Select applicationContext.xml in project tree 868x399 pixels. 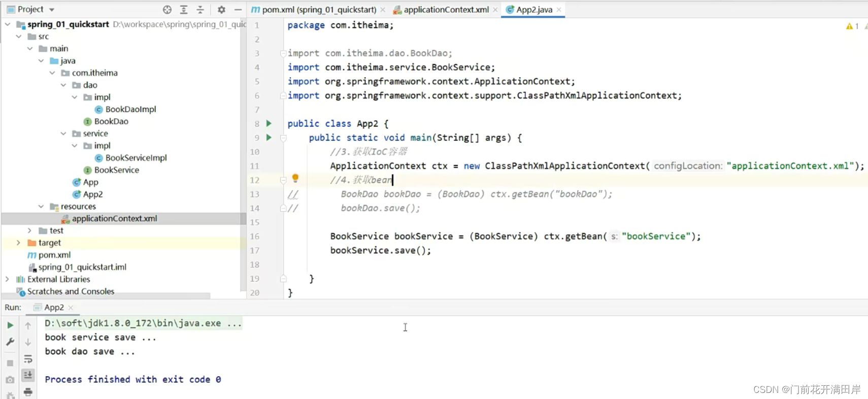pos(114,218)
